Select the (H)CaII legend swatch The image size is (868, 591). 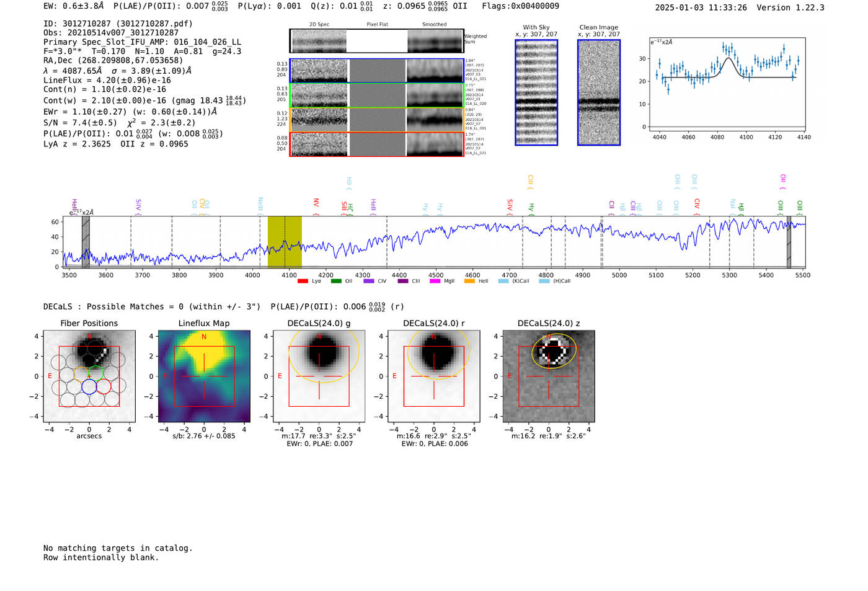coord(544,281)
